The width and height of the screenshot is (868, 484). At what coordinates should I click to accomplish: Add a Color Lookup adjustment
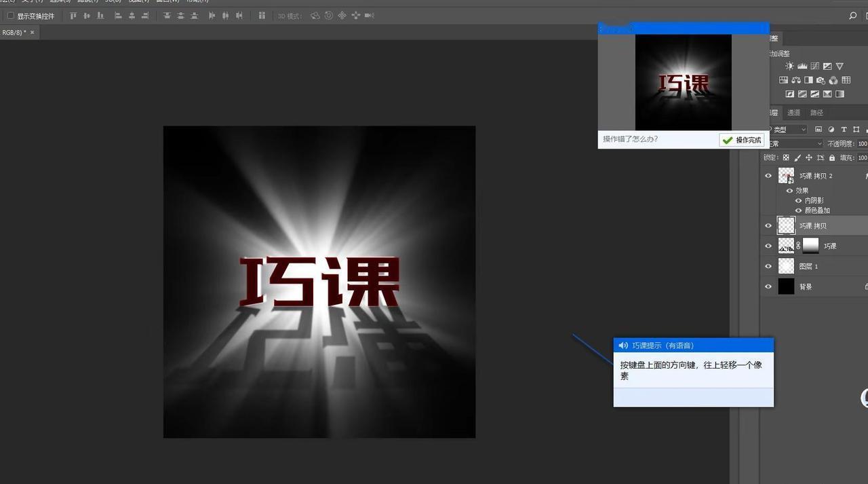[846, 80]
